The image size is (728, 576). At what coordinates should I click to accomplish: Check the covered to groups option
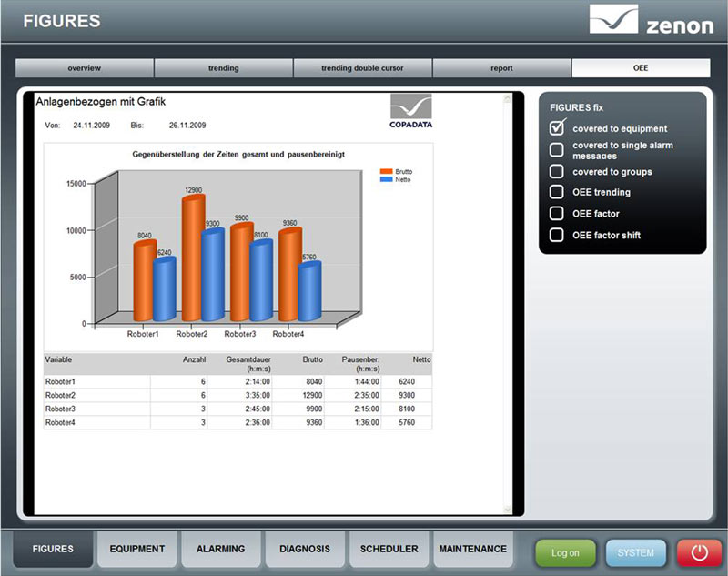click(x=557, y=171)
